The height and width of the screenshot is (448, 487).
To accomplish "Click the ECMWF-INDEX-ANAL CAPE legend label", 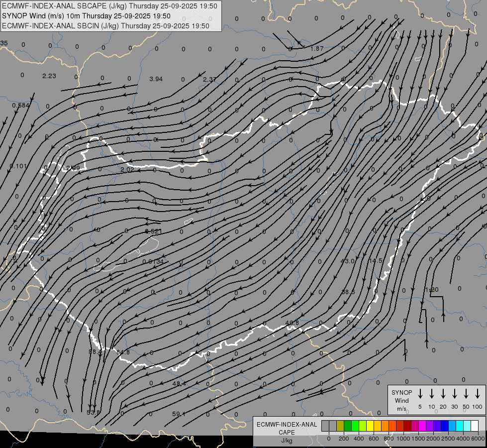I will point(287,428).
